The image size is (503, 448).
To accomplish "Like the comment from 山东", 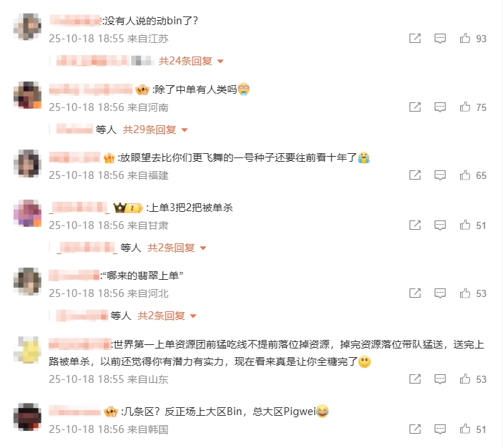I will (x=465, y=379).
